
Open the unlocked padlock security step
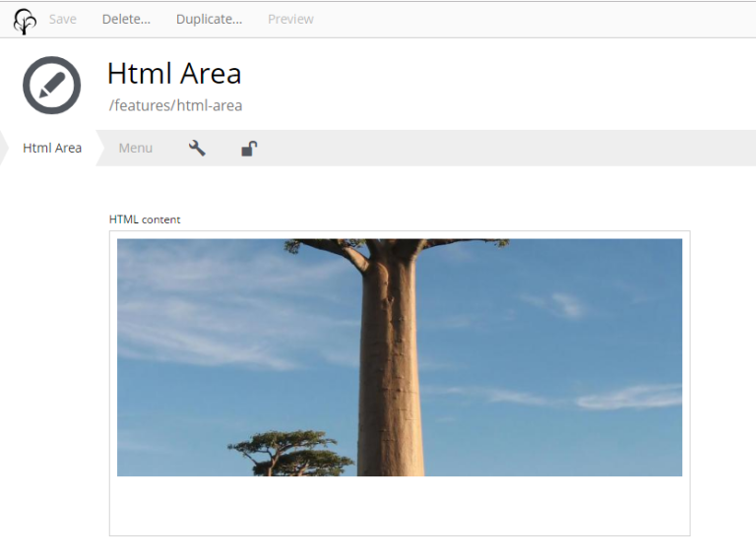(x=249, y=149)
